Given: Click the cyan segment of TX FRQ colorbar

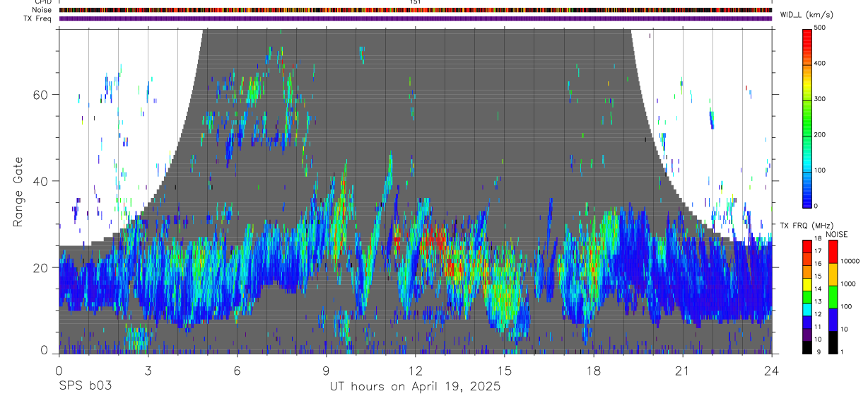Looking at the screenshot, I should tap(808, 309).
